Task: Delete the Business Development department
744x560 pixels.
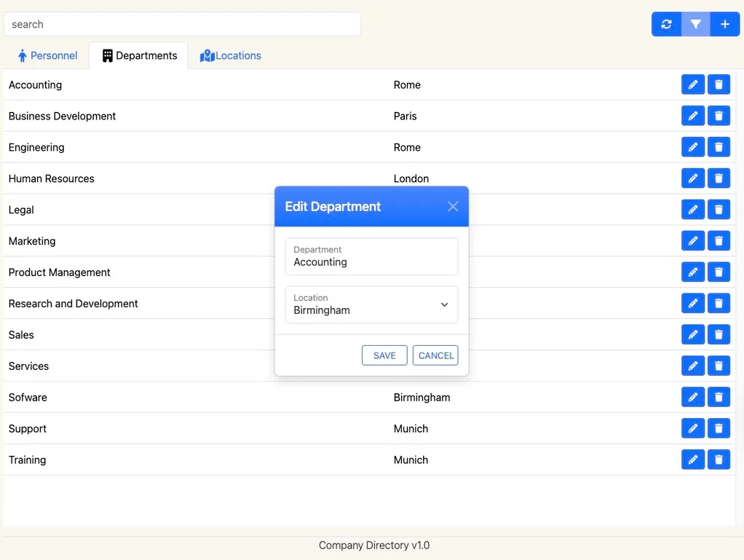Action: [x=719, y=117]
